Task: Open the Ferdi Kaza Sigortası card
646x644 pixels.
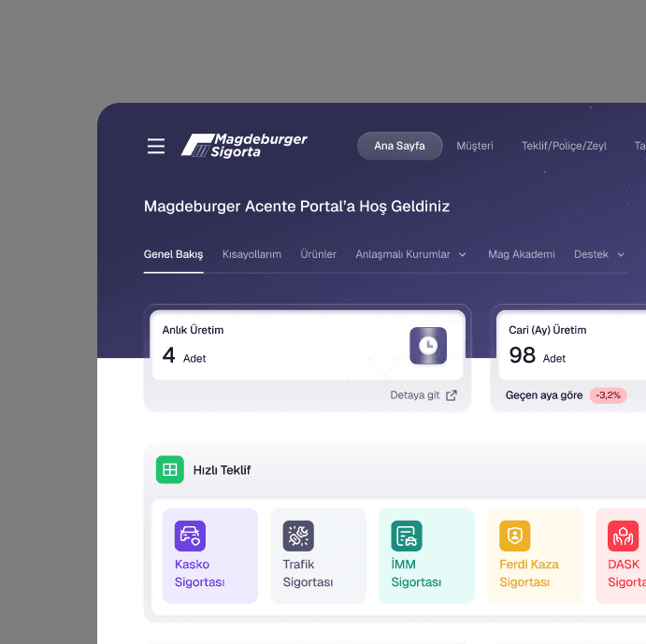Action: [x=535, y=556]
